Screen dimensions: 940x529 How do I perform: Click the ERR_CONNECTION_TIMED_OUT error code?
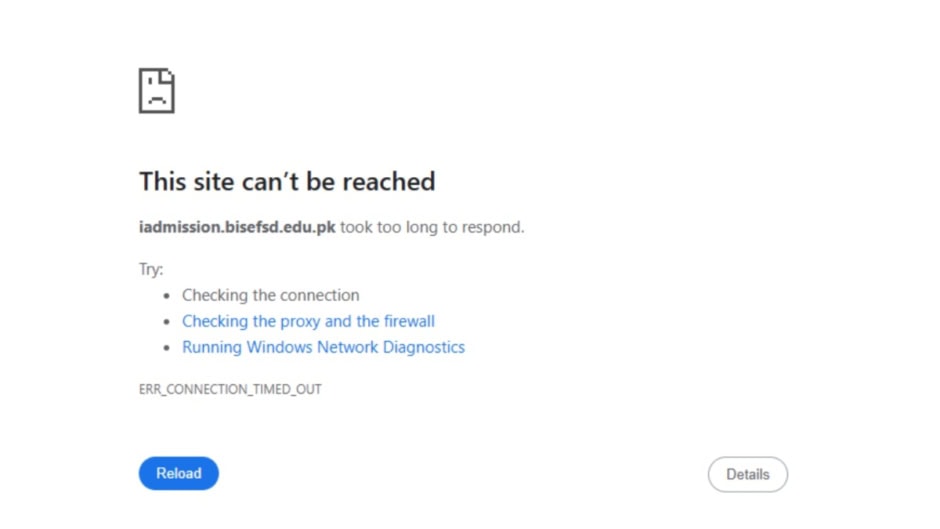click(230, 389)
